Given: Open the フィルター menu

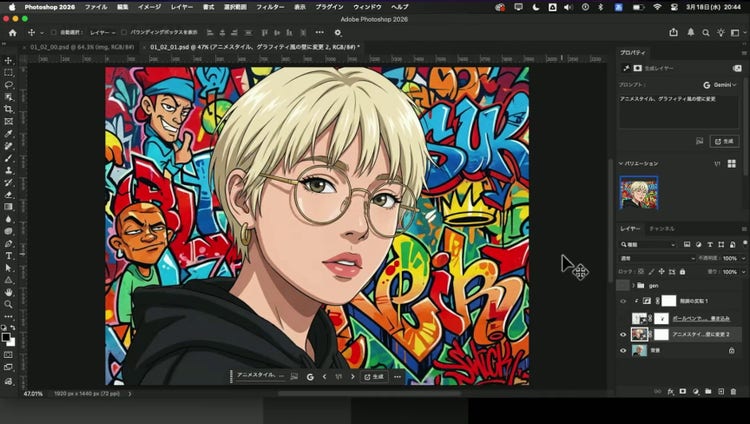Looking at the screenshot, I should (269, 6).
